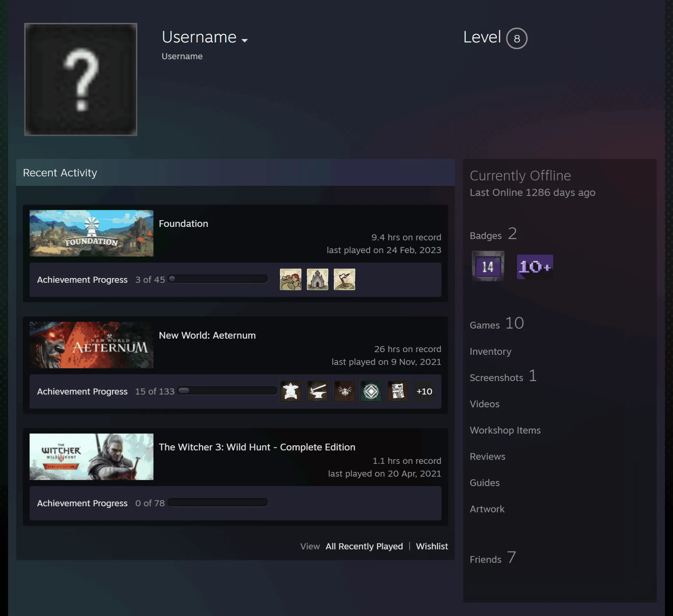Open the Foundation game banner thumbnail
The image size is (673, 616).
pos(91,233)
